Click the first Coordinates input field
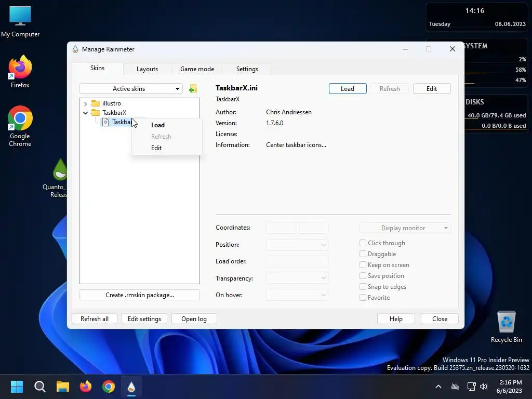Image resolution: width=532 pixels, height=399 pixels. (x=281, y=228)
